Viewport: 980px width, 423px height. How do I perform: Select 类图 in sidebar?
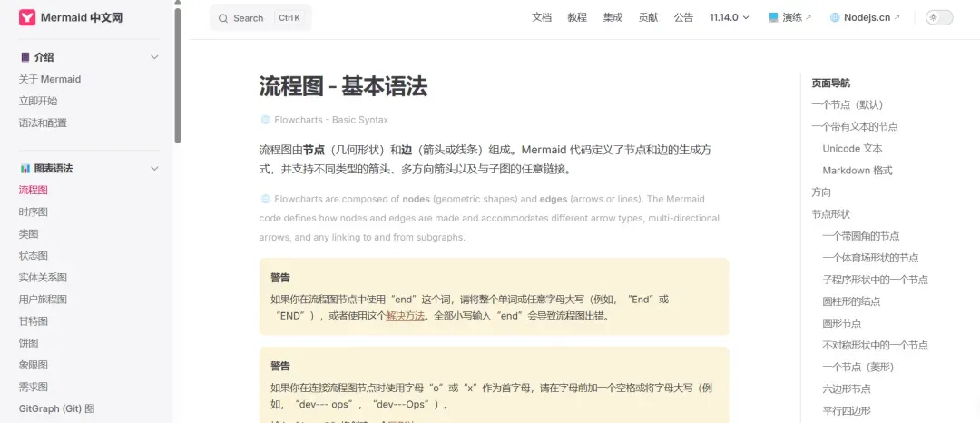click(29, 233)
